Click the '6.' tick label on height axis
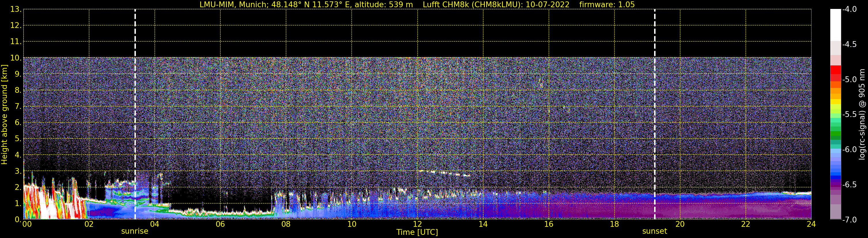 [18, 123]
